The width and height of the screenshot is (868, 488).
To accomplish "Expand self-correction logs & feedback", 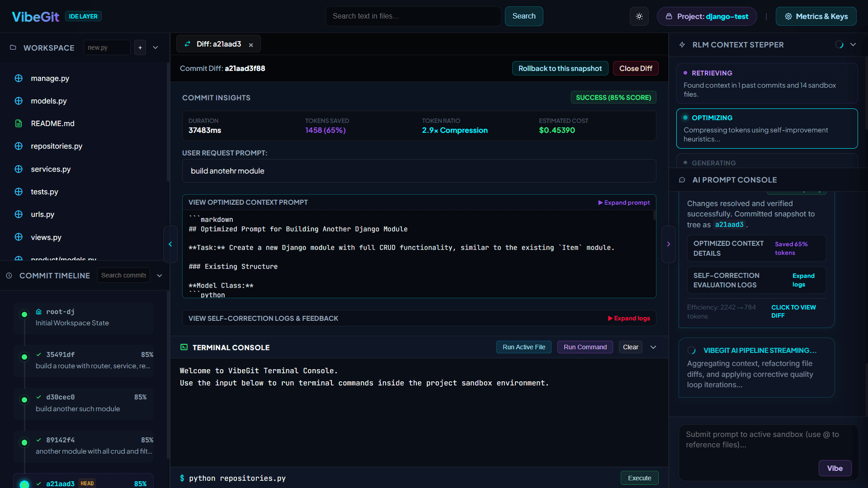I will pyautogui.click(x=629, y=319).
